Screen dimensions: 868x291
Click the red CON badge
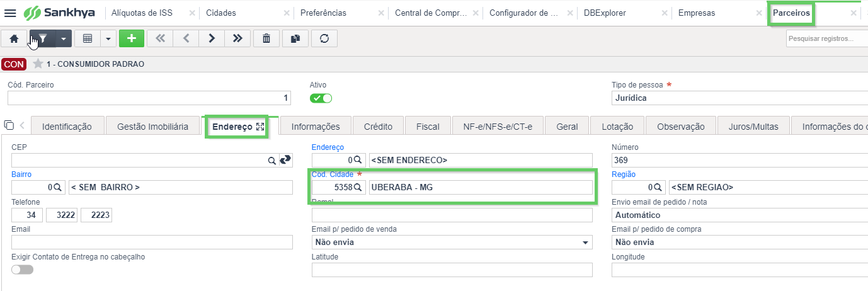point(14,64)
